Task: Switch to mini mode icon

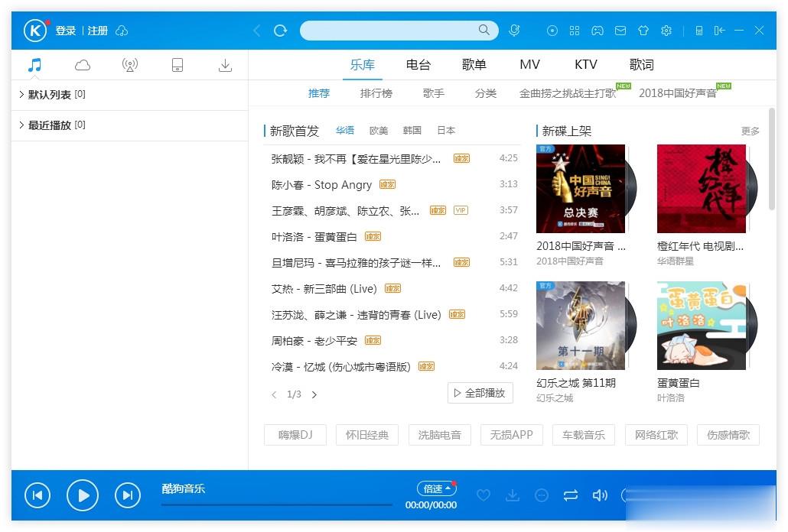Action: click(x=720, y=31)
